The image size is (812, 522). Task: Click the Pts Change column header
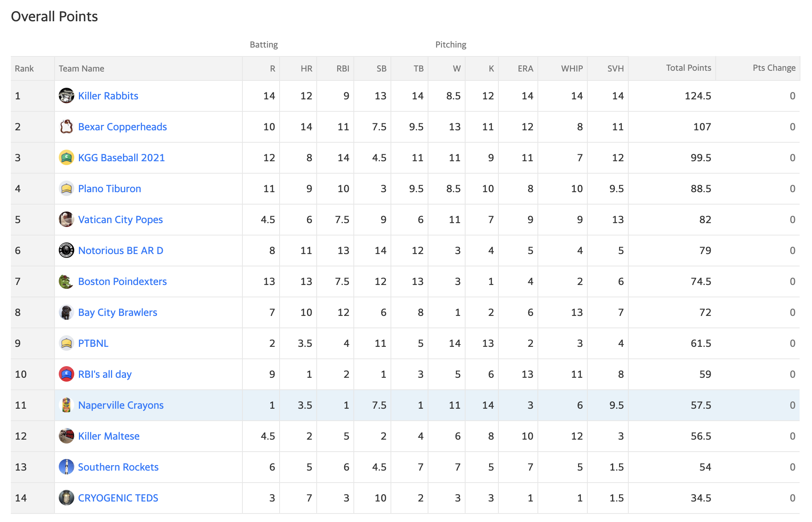774,68
